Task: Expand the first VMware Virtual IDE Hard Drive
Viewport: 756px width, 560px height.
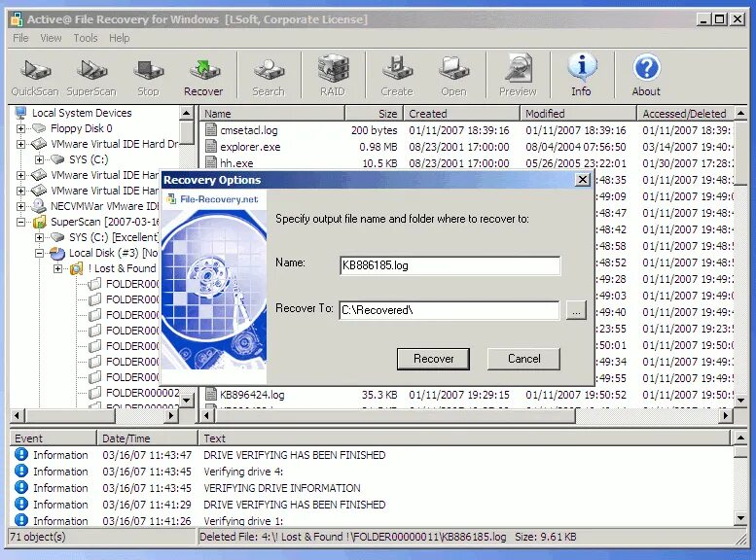Action: click(x=20, y=144)
